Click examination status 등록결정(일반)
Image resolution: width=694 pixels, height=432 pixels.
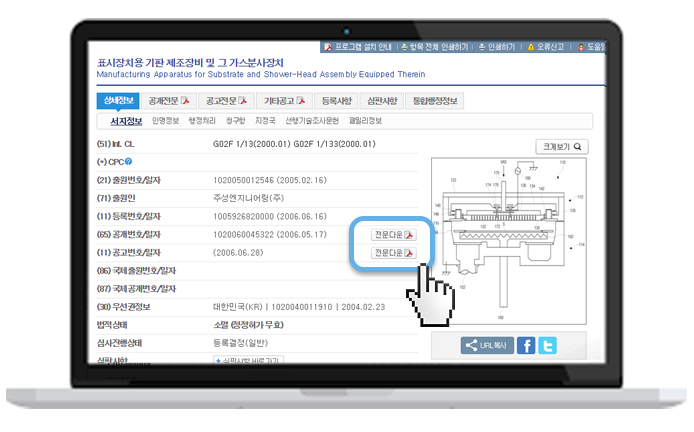click(x=240, y=343)
